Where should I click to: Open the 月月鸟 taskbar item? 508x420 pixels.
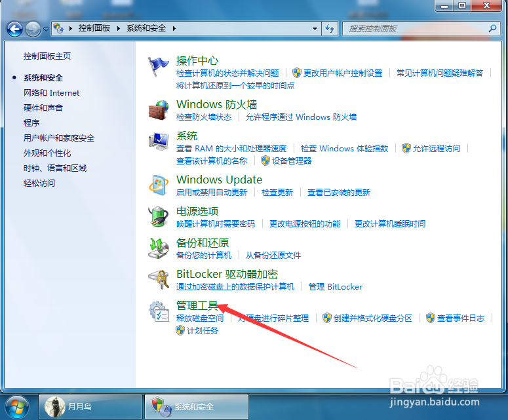(90, 407)
